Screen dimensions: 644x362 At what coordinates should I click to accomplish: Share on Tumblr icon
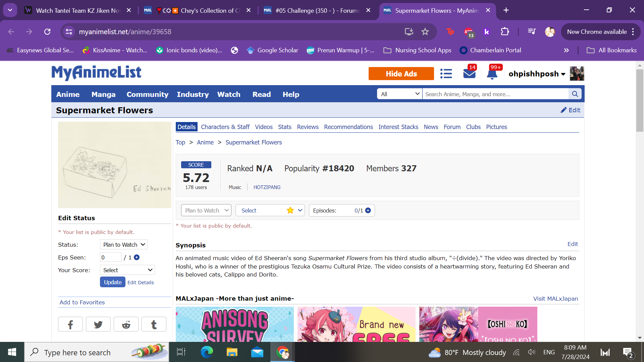pos(154,324)
